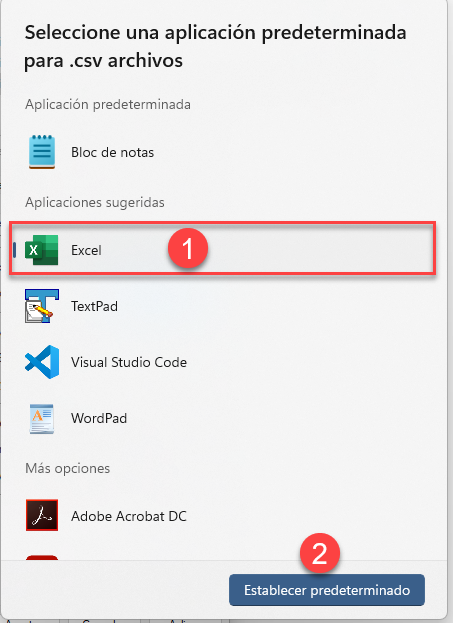453x623 pixels.
Task: Choose the WordPad label
Action: click(99, 418)
